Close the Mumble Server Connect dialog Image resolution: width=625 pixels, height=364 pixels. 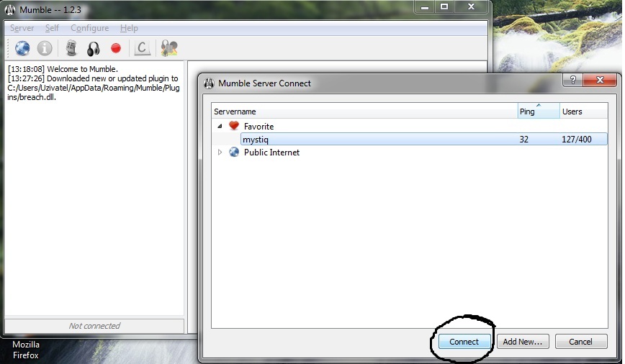coord(600,80)
